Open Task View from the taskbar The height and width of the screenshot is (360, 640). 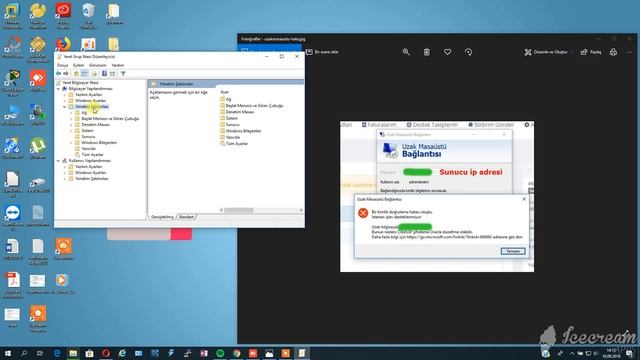(x=40, y=353)
